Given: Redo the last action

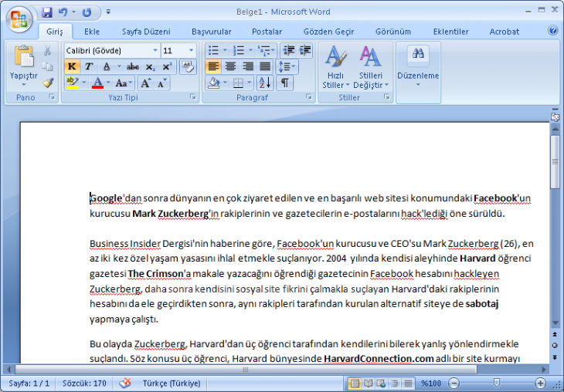Looking at the screenshot, I should 87,12.
